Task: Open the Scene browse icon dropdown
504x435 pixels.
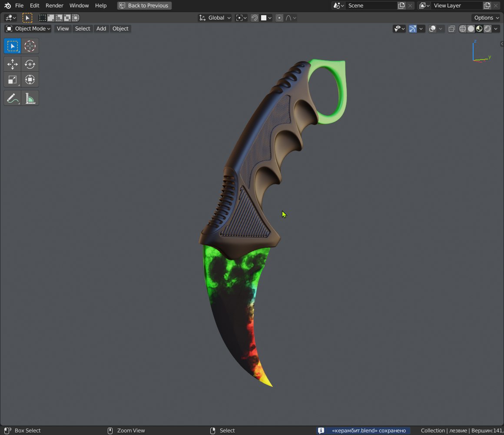Action: coord(338,6)
